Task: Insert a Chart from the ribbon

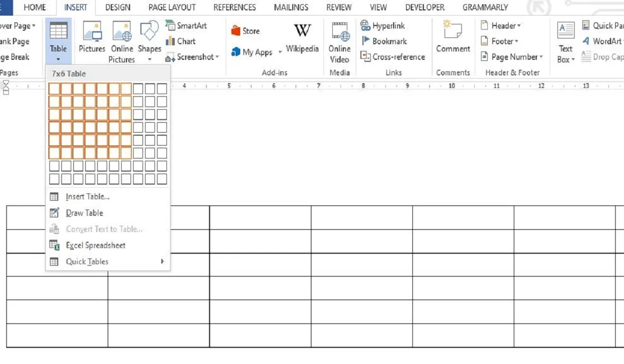Action: pyautogui.click(x=180, y=41)
